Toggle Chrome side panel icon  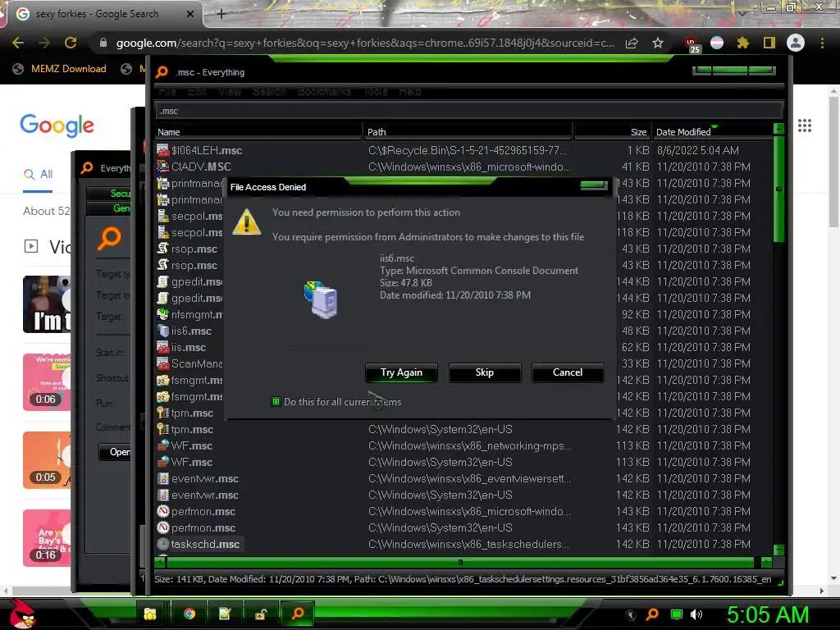(769, 43)
